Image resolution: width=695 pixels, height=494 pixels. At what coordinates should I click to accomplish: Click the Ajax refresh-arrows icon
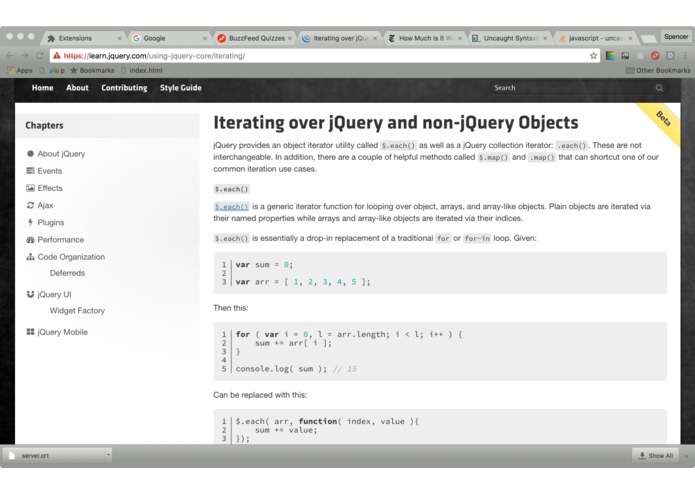coord(30,205)
